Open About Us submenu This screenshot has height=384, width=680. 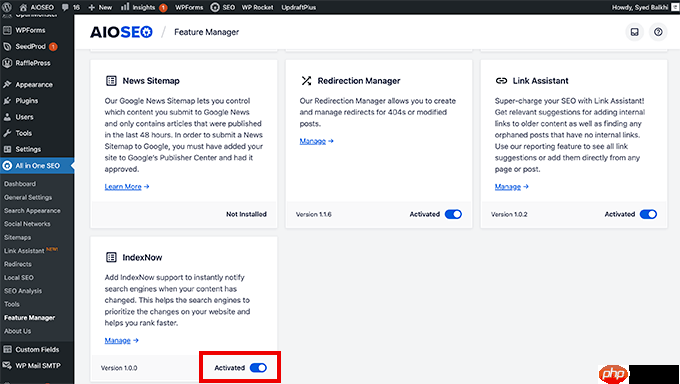point(17,331)
